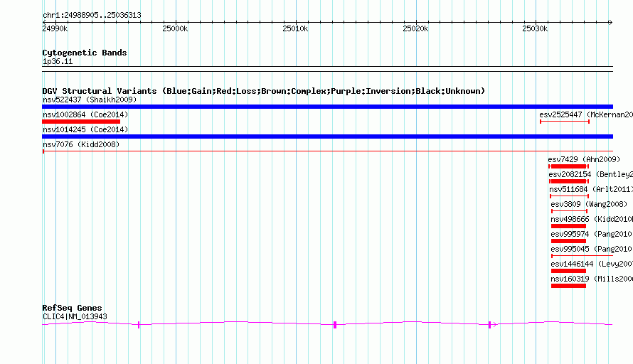Click the nsv511684 thin red interval

(569, 196)
